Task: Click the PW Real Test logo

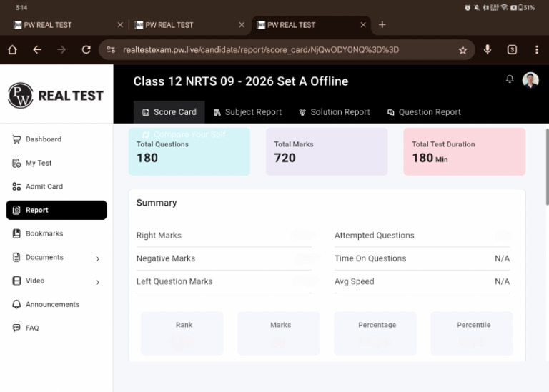Action: 56,95
